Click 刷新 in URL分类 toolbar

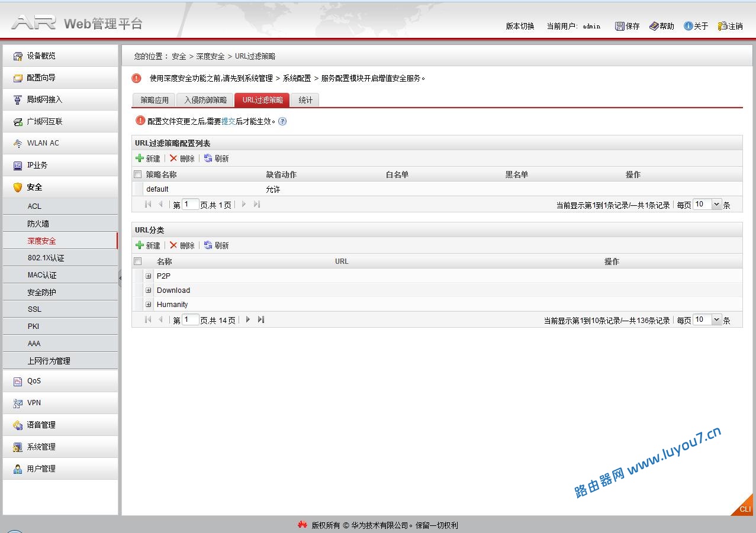coord(217,245)
